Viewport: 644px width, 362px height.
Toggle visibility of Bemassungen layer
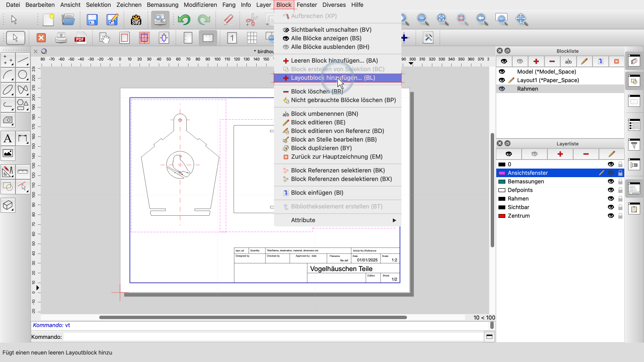[x=611, y=181]
